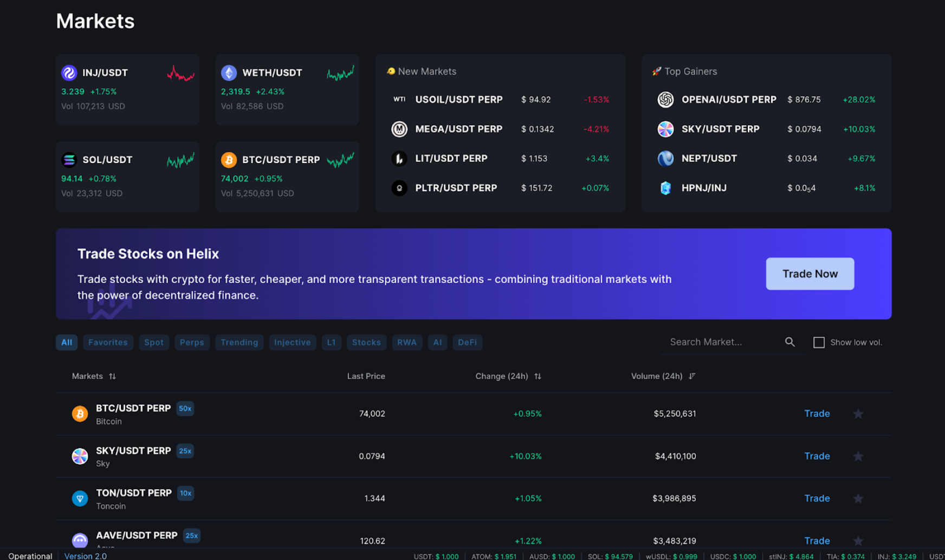The height and width of the screenshot is (560, 945).
Task: Click the Trade Now button
Action: (810, 274)
